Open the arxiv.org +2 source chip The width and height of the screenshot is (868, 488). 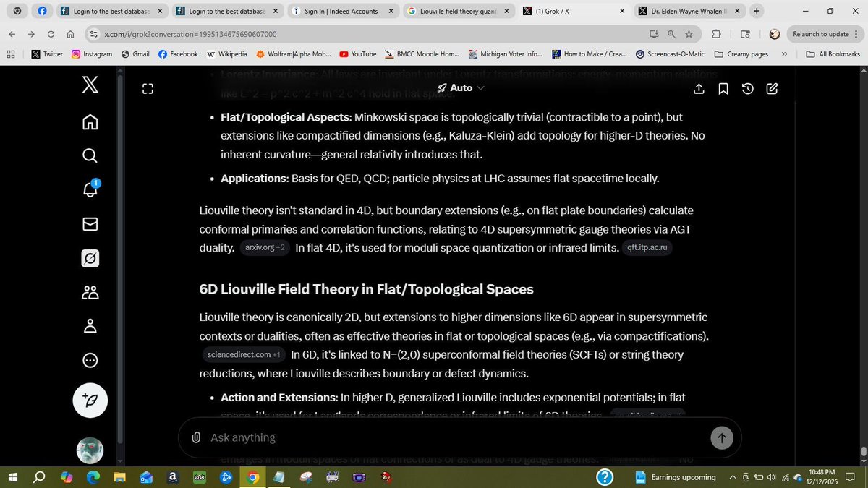pyautogui.click(x=265, y=247)
